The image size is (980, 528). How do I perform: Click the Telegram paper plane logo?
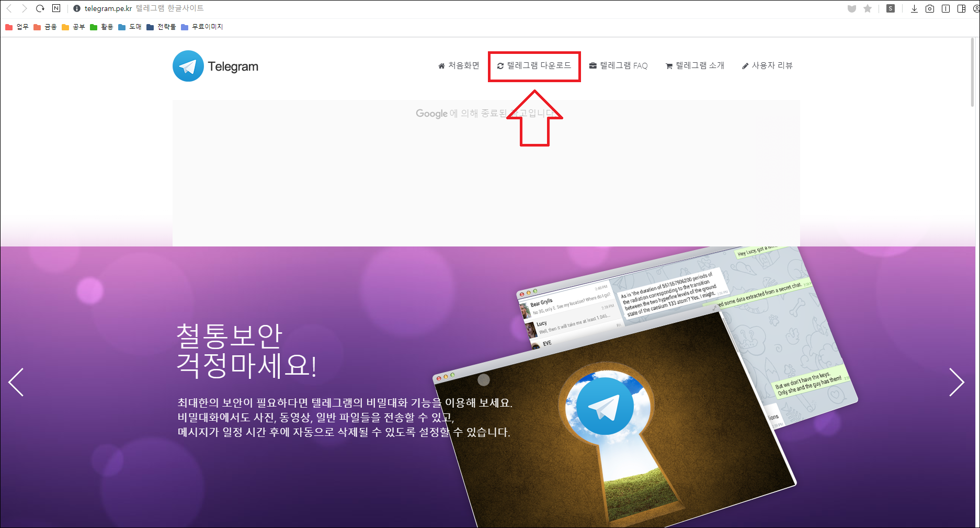coord(188,66)
